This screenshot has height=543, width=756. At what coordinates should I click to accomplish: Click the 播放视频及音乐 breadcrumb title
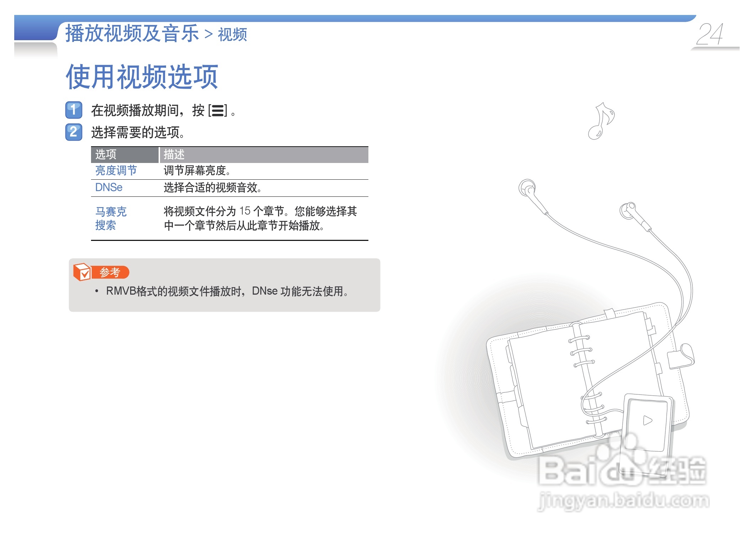tap(132, 34)
